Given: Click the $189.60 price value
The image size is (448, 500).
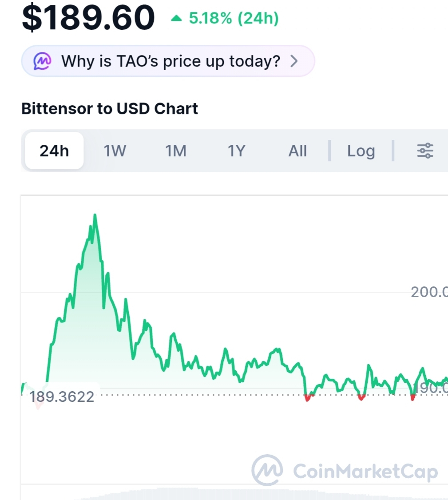Looking at the screenshot, I should pyautogui.click(x=88, y=18).
